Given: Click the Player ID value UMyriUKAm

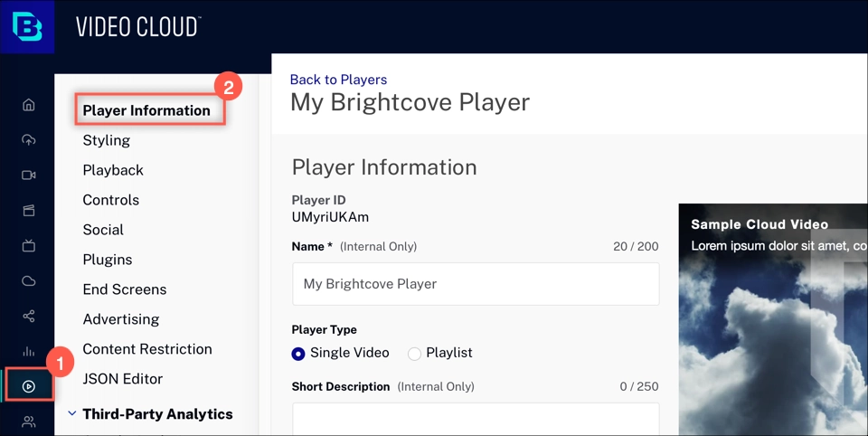Looking at the screenshot, I should (x=330, y=217).
